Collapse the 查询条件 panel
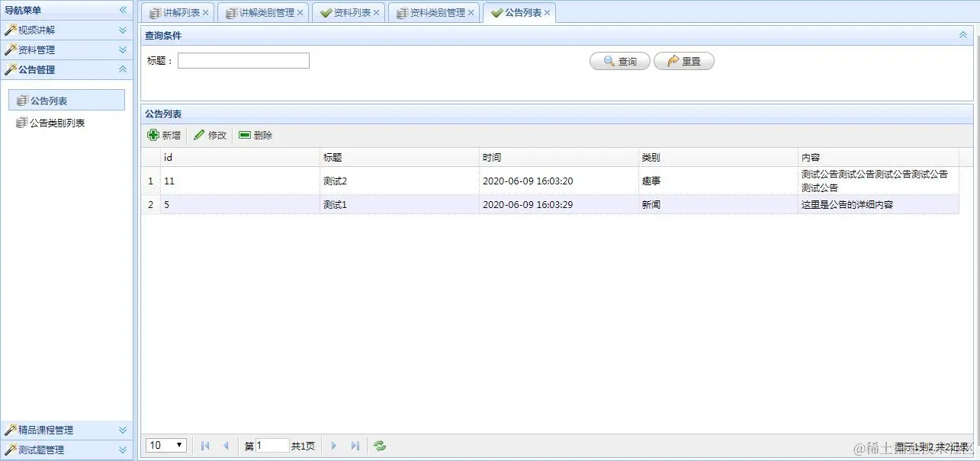 point(963,35)
